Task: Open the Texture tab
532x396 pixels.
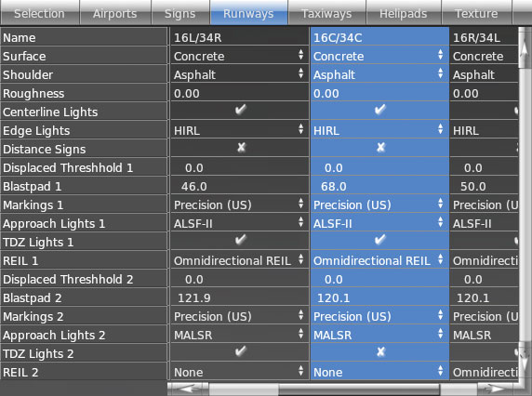Action: click(x=476, y=13)
